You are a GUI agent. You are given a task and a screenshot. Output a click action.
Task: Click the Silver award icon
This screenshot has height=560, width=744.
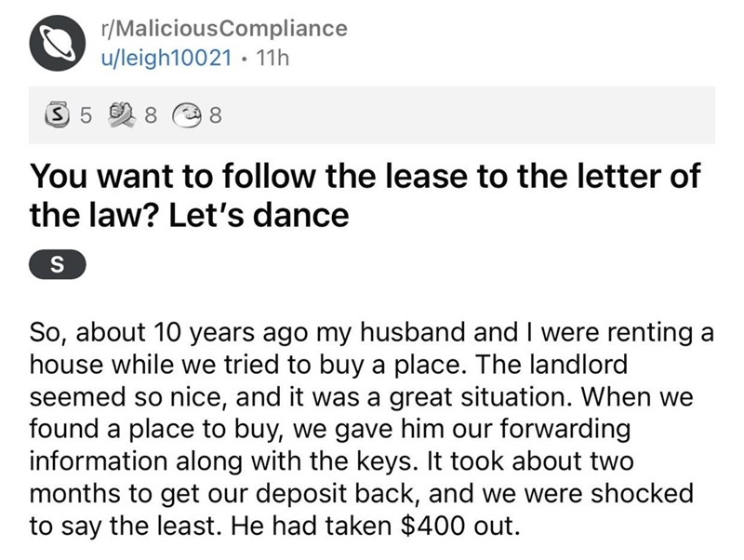click(60, 117)
